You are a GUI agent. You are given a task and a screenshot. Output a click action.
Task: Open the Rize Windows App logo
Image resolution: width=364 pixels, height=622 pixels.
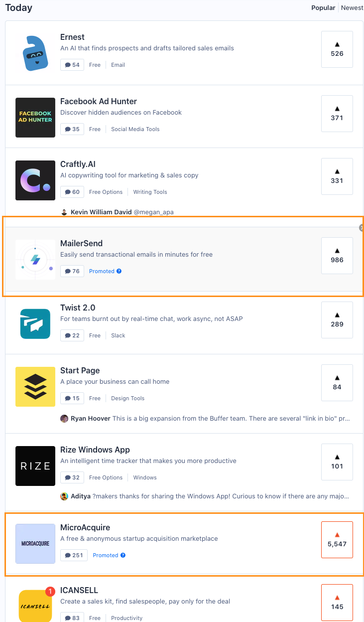click(x=35, y=466)
